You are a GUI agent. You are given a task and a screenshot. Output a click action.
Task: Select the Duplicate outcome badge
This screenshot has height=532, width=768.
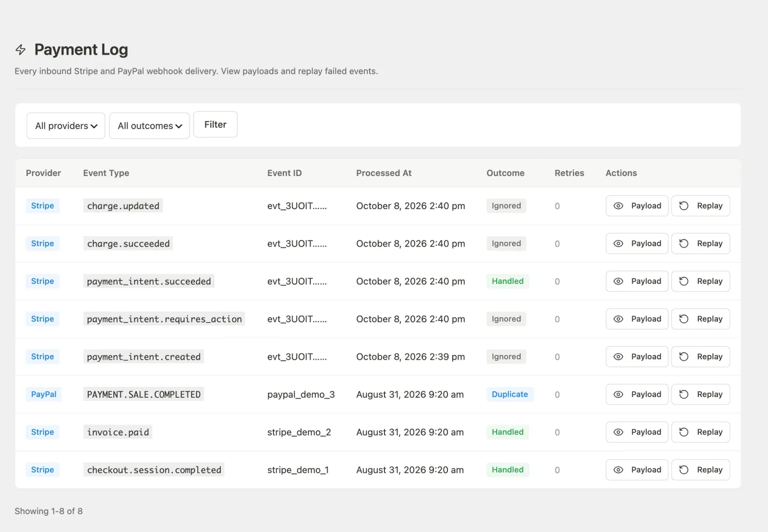[x=510, y=394]
